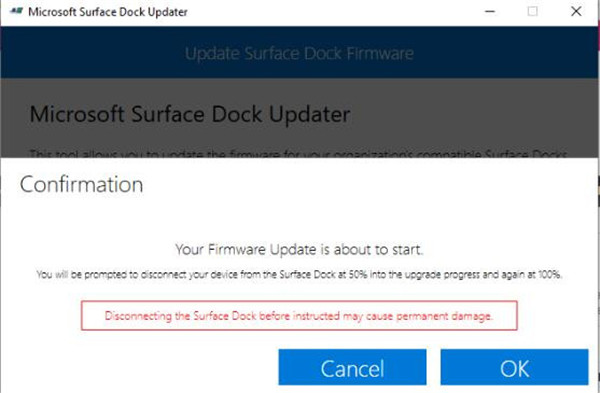This screenshot has height=393, width=600.
Task: Click the empty title bar area before minimize
Action: (333, 12)
